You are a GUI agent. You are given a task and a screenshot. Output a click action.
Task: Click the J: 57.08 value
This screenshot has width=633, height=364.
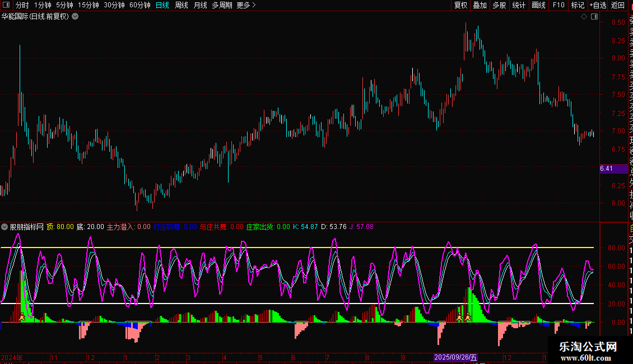coord(361,227)
